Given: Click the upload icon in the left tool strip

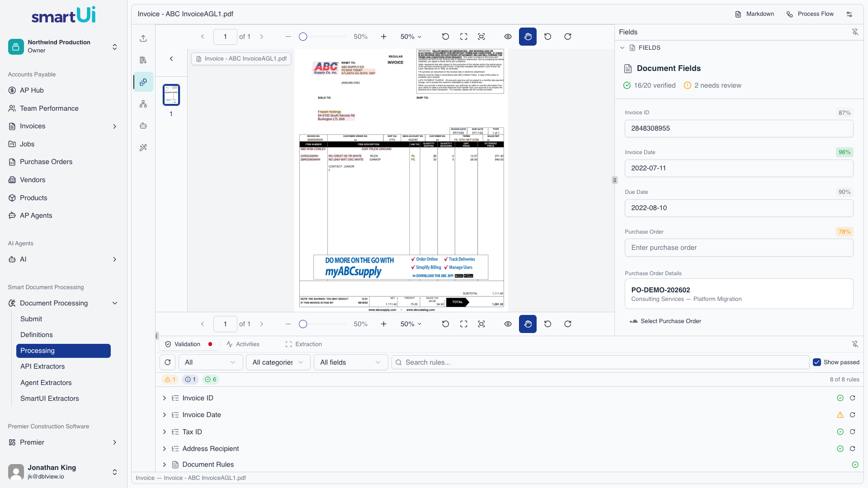Looking at the screenshot, I should click(143, 38).
